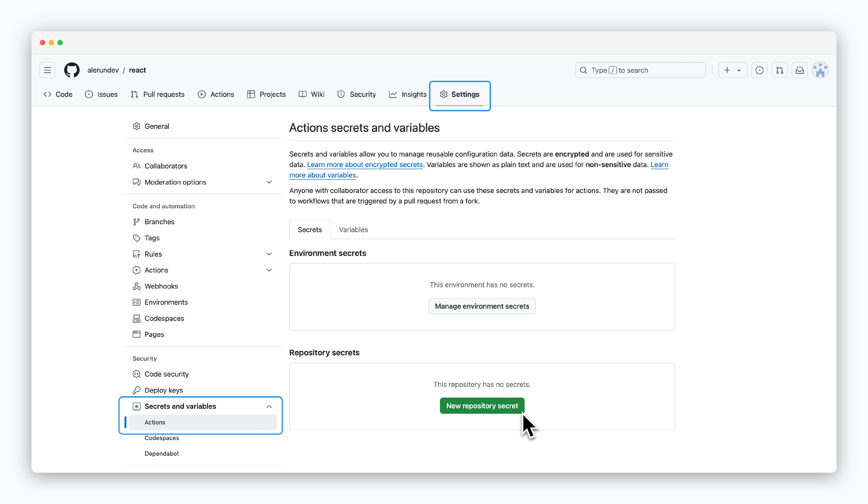Open the Actions repository tab

pyautogui.click(x=216, y=94)
